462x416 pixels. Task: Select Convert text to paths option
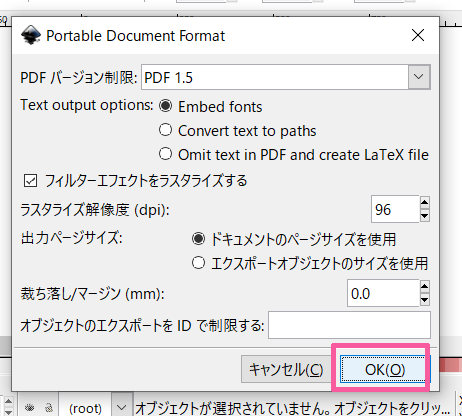pyautogui.click(x=165, y=130)
